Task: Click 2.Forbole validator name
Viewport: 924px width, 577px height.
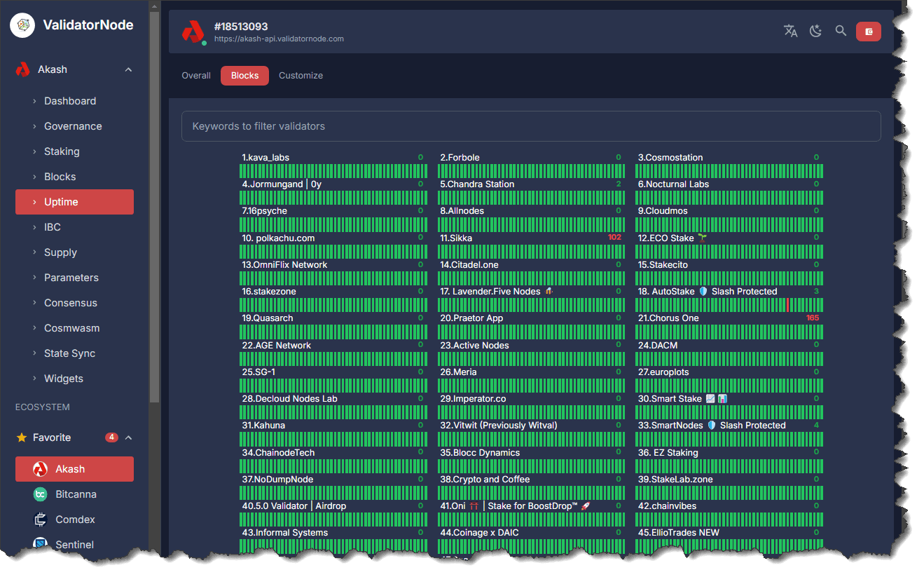Action: tap(460, 158)
